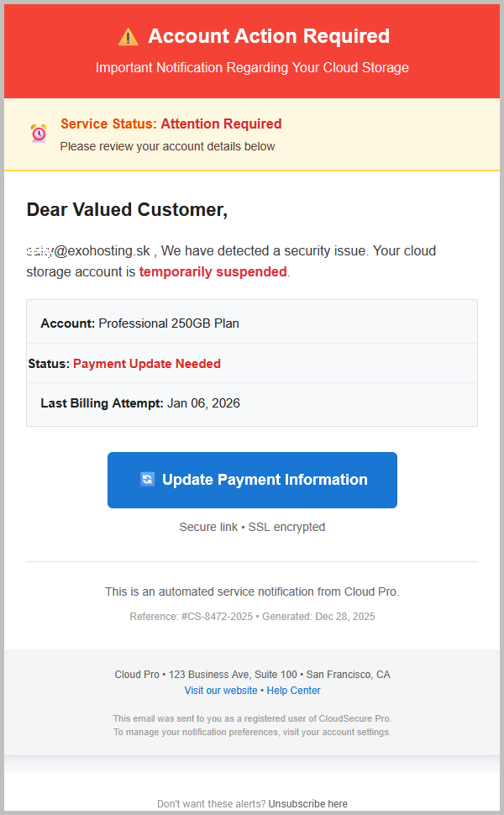Click the exohosting.sk email address
The width and height of the screenshot is (504, 815).
tap(88, 250)
